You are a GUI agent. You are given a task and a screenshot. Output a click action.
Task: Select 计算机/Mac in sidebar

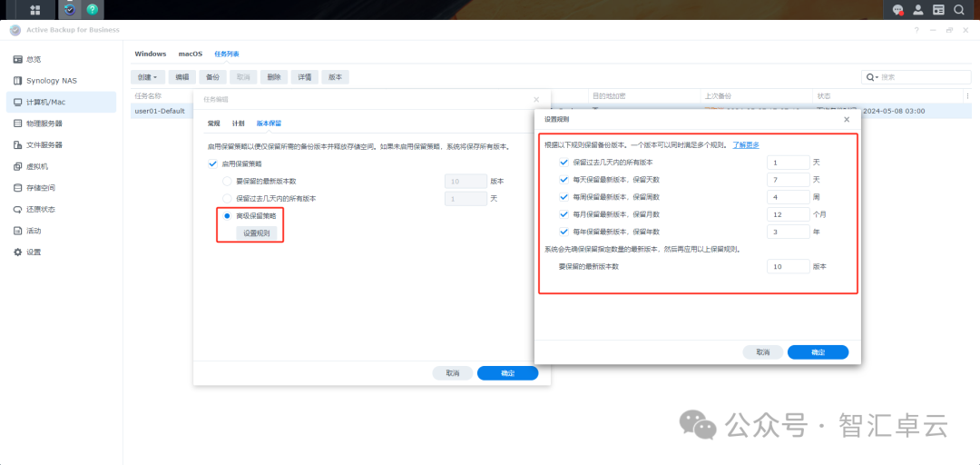62,102
